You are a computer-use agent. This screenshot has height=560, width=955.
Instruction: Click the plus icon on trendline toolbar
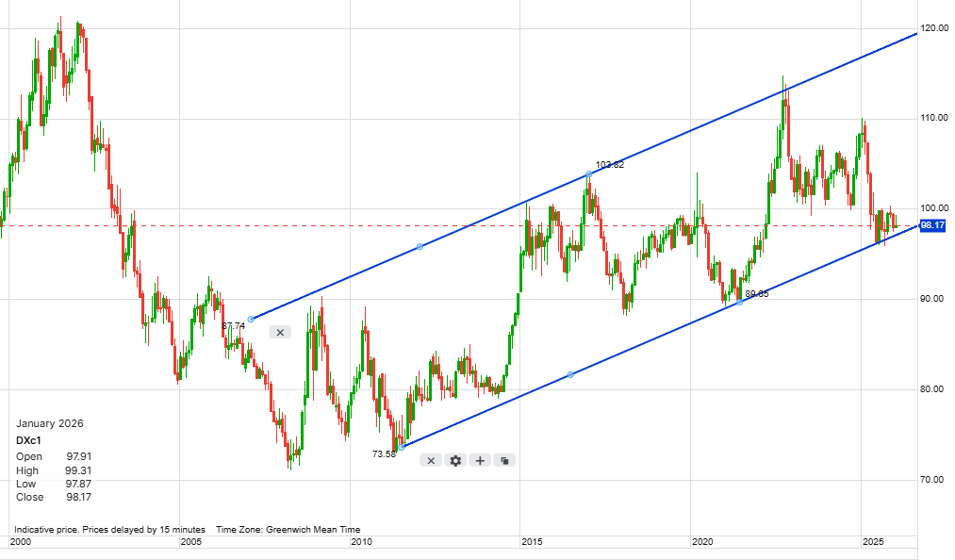tap(480, 460)
